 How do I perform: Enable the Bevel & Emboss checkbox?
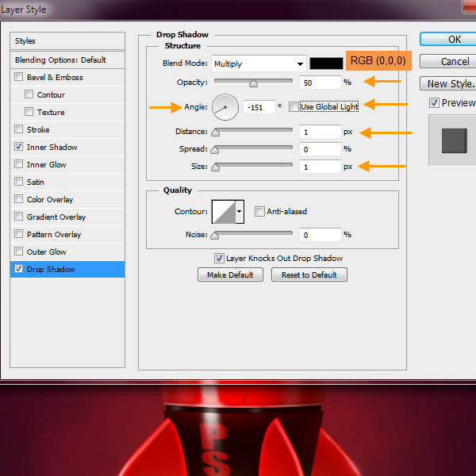(x=19, y=78)
